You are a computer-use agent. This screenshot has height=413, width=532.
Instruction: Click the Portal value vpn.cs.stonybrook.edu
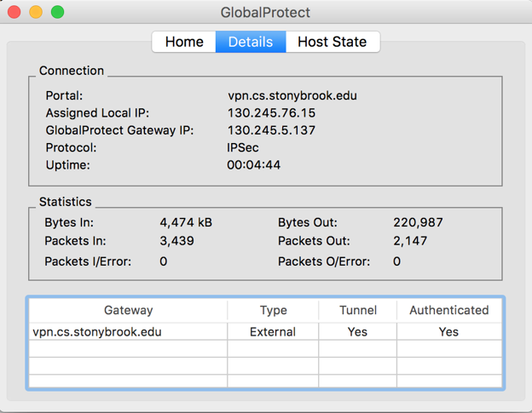(292, 95)
